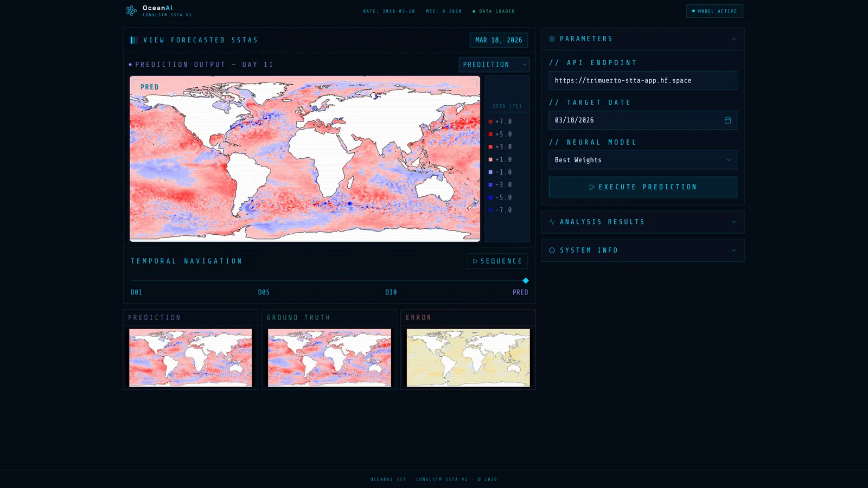Open the Prediction view dropdown
868x488 pixels.
(494, 65)
